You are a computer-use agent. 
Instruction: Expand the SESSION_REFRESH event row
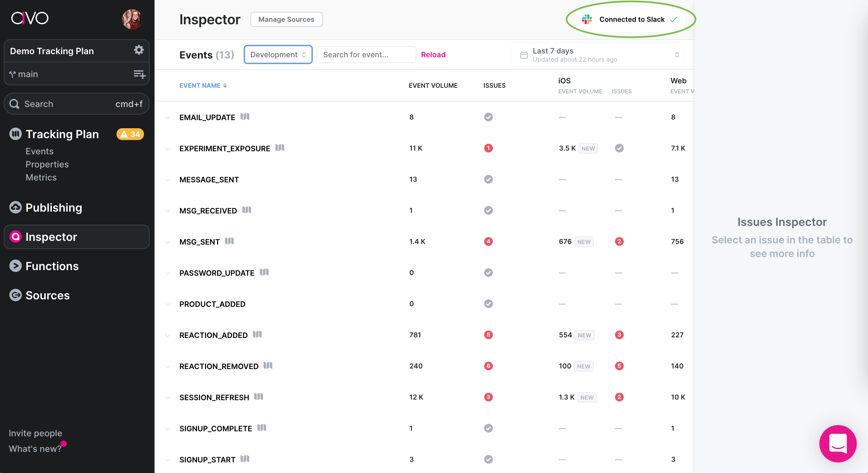coord(168,398)
